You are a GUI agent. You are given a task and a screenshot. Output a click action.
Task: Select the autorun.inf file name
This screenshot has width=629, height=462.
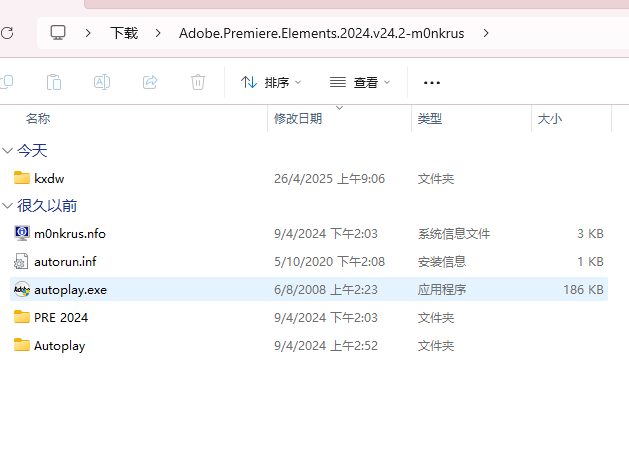(x=65, y=261)
